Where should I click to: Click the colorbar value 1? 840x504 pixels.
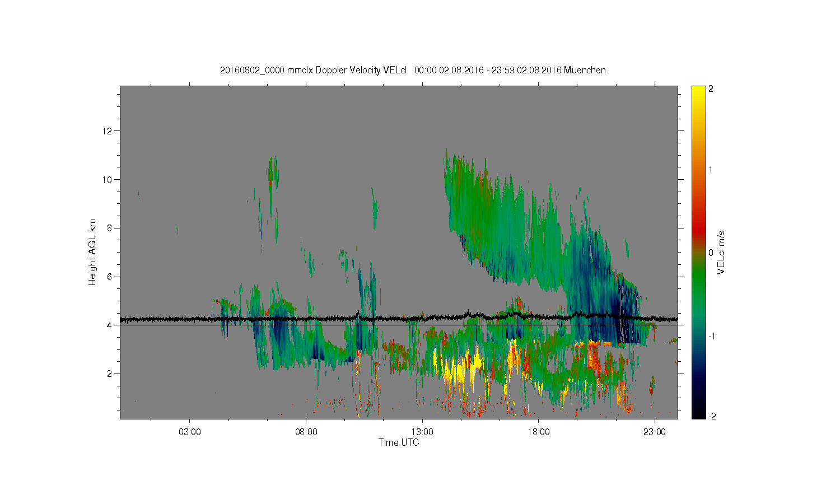(x=711, y=169)
